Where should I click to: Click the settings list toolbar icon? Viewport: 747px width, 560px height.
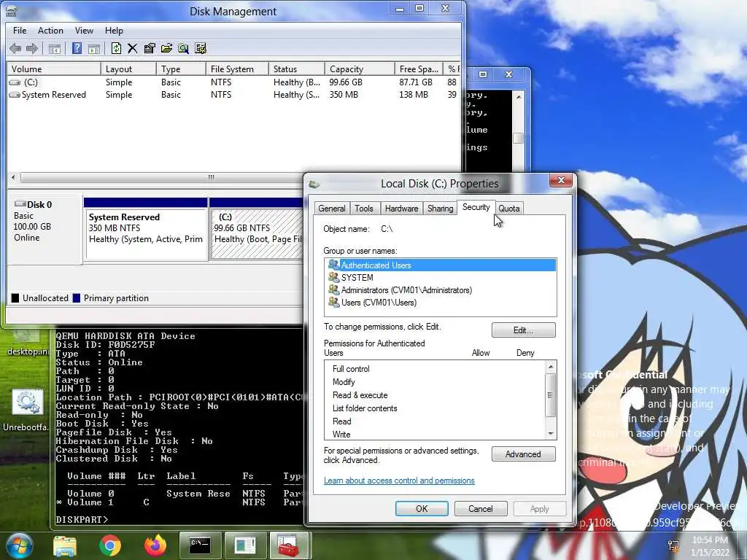(x=201, y=48)
